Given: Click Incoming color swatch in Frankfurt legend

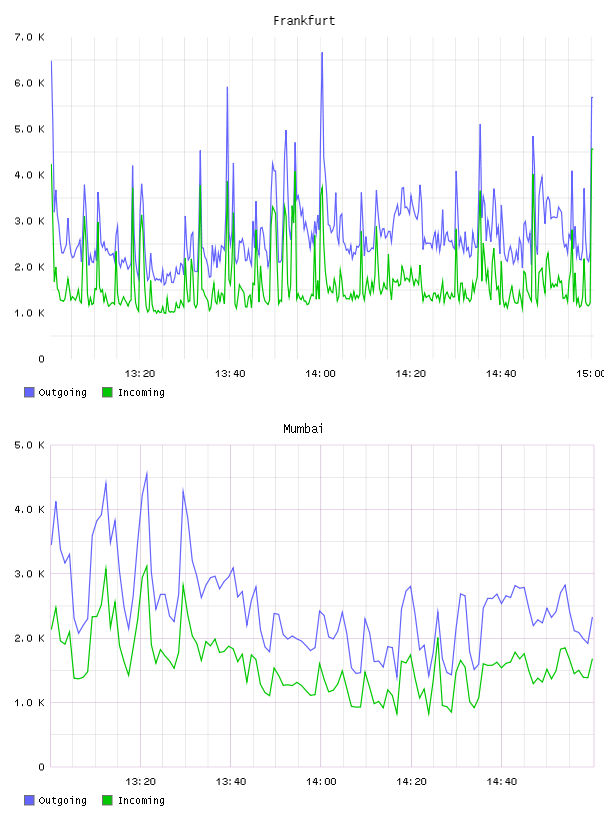Looking at the screenshot, I should click(107, 392).
